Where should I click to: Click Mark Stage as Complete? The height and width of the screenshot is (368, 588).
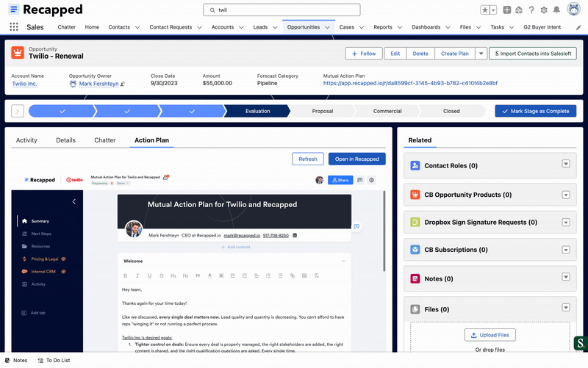click(536, 111)
